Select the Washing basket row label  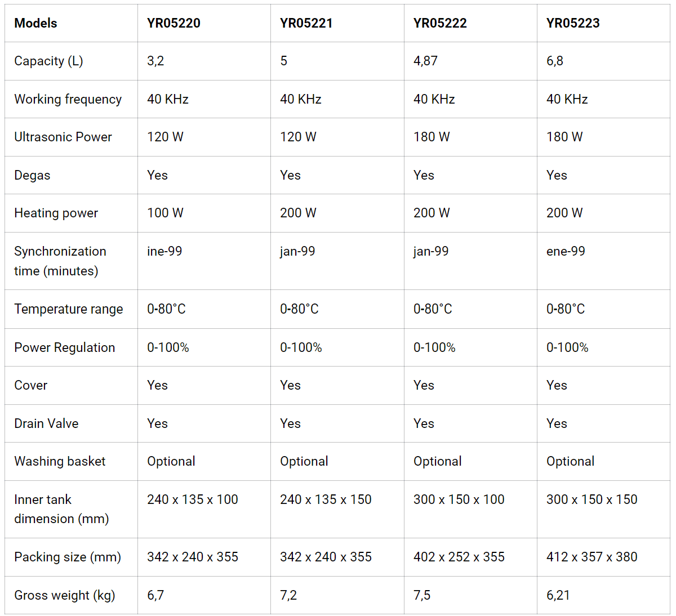[60, 461]
